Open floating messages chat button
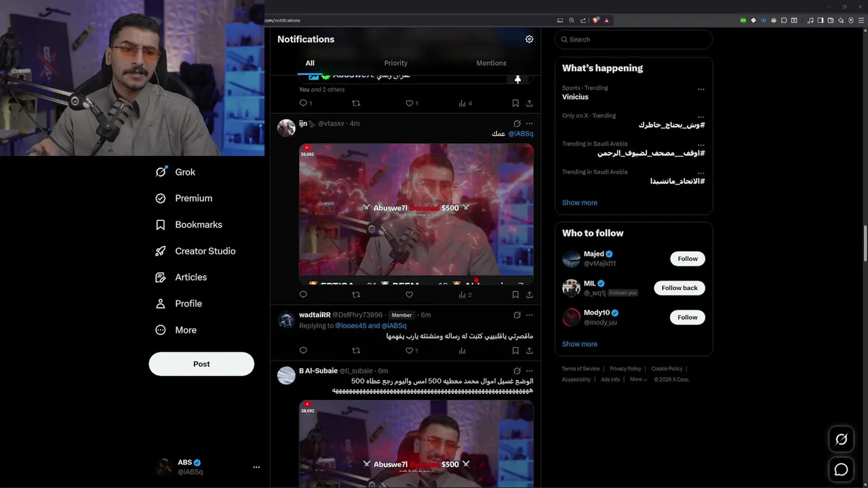Image resolution: width=868 pixels, height=488 pixels. coord(841,470)
